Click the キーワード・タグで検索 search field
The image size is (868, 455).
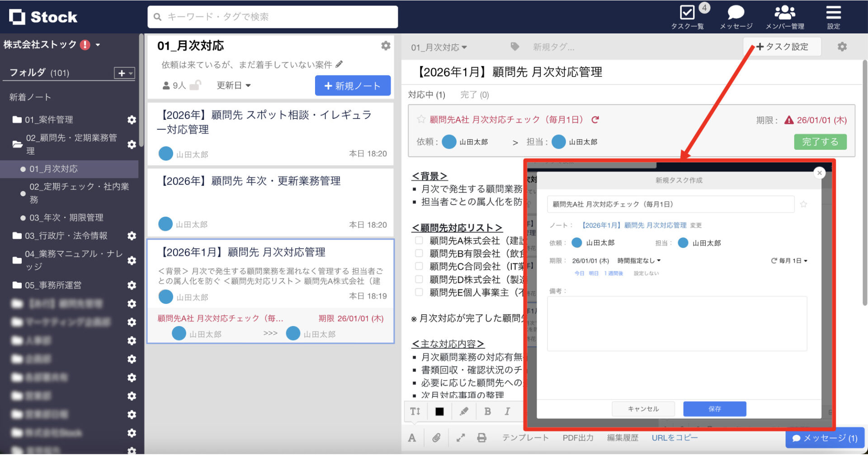pos(272,16)
